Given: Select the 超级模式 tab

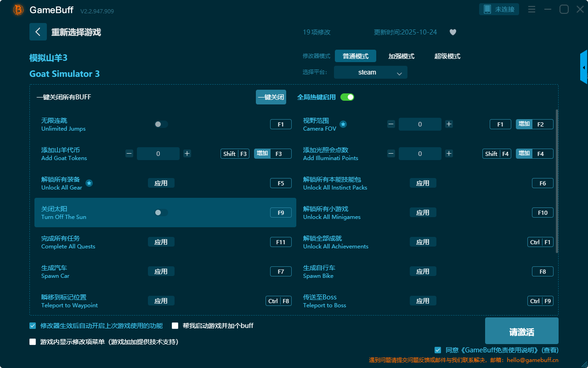Looking at the screenshot, I should [447, 56].
